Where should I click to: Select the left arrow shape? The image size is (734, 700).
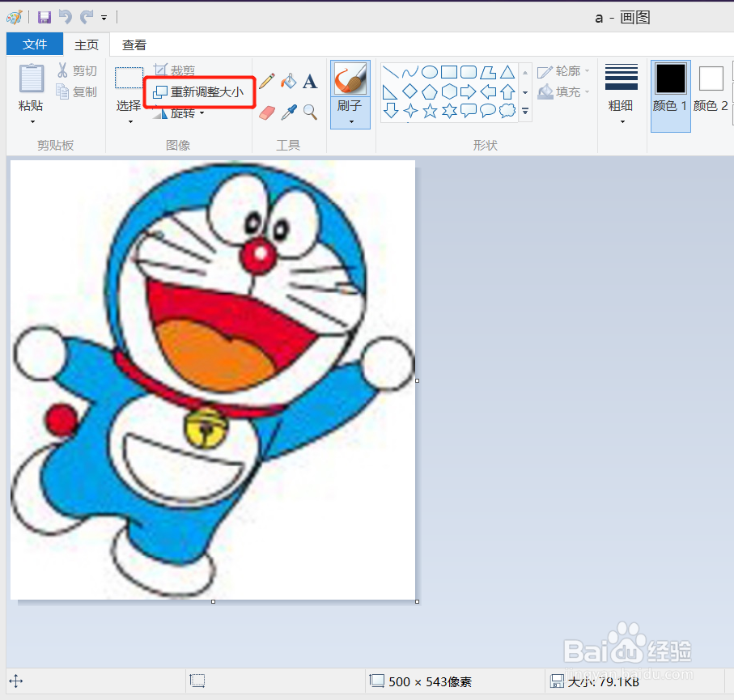(488, 91)
